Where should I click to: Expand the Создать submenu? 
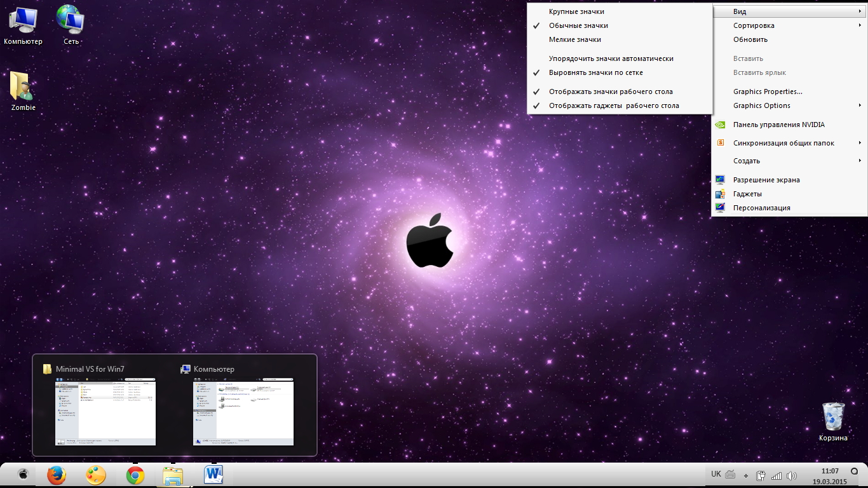(x=790, y=161)
